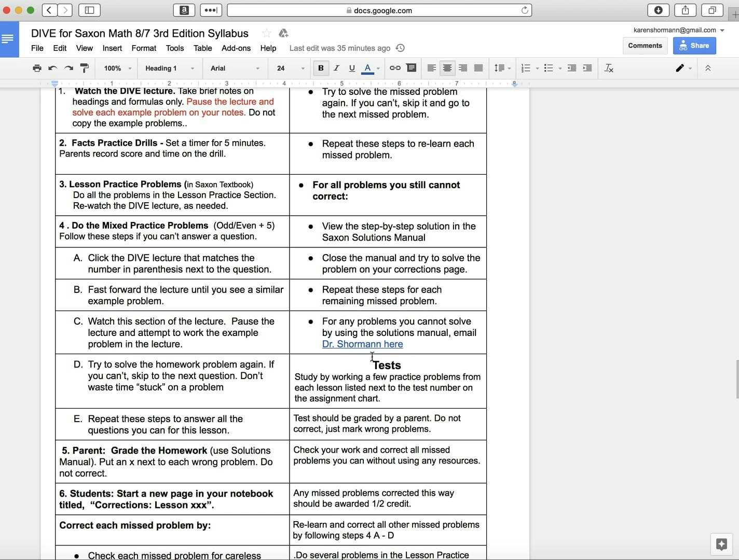The width and height of the screenshot is (739, 560).
Task: Toggle Underline formatting
Action: coord(352,68)
